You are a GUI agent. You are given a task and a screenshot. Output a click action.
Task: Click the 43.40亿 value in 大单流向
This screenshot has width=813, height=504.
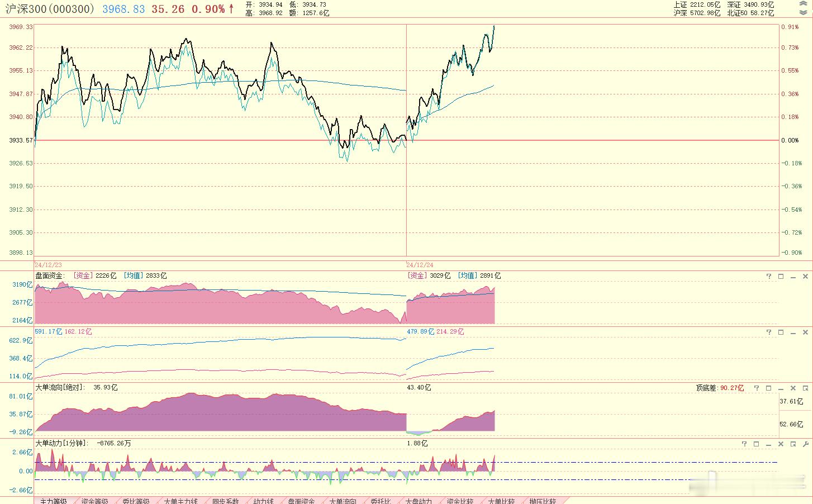click(419, 387)
